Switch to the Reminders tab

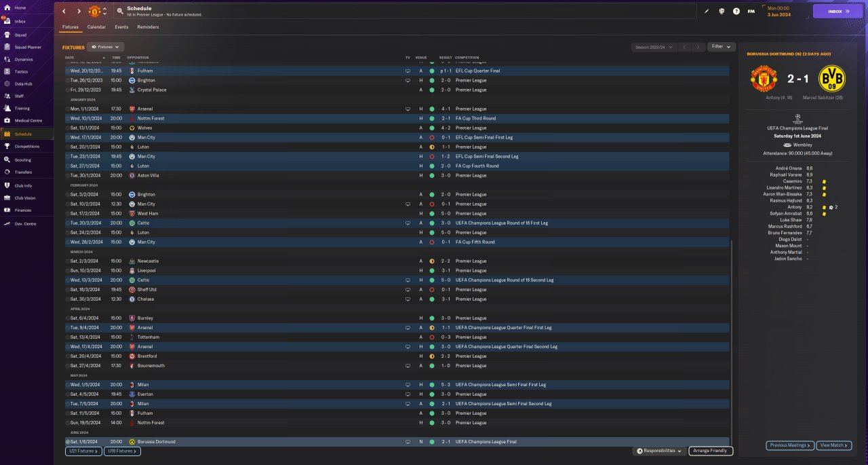pyautogui.click(x=148, y=27)
